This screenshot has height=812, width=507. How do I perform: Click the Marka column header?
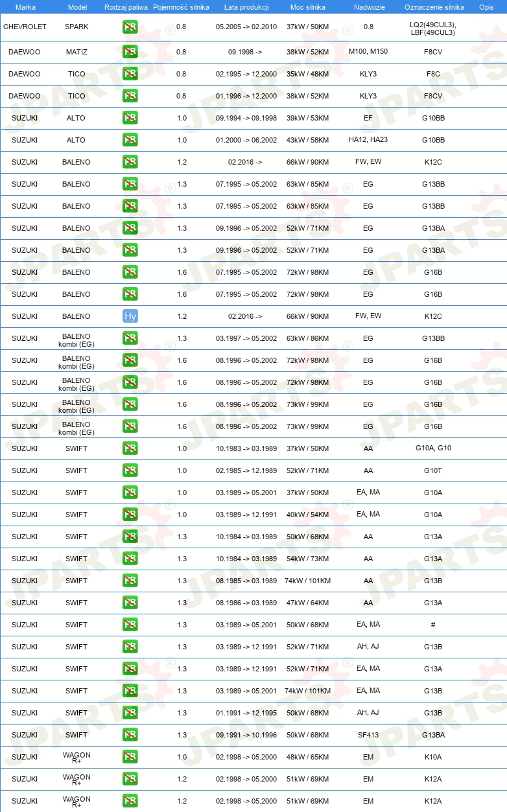click(x=25, y=7)
